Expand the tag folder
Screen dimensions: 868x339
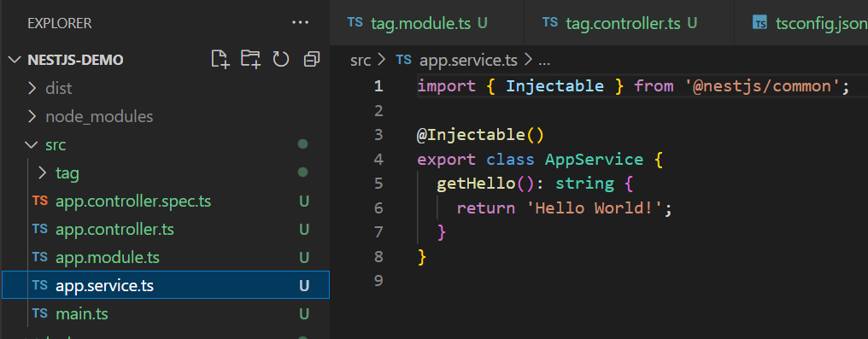click(x=43, y=173)
